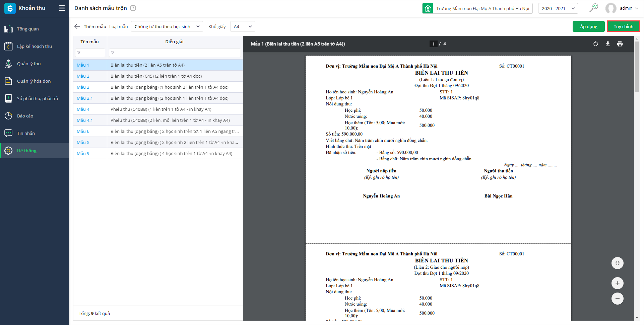This screenshot has height=325, width=644.
Task: Zoom in the PDF preview
Action: point(618,283)
